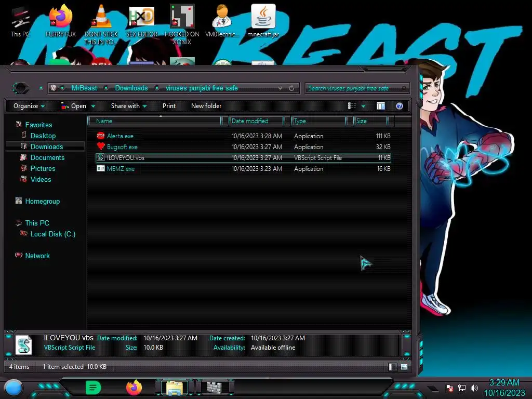Click the ILOVEYOU.vbs script file icon
The image size is (532, 399).
point(100,157)
